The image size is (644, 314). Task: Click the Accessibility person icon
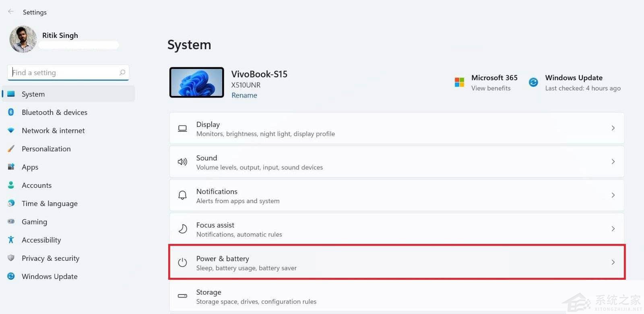(x=11, y=240)
